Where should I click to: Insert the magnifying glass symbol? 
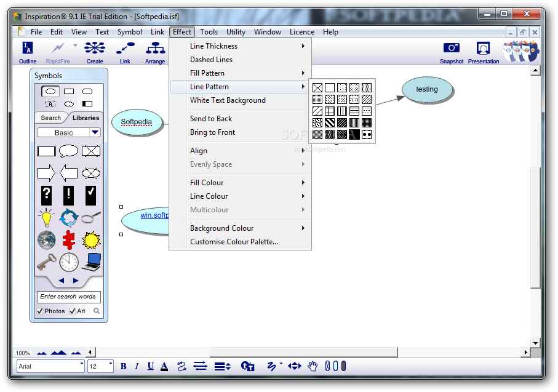point(91,217)
